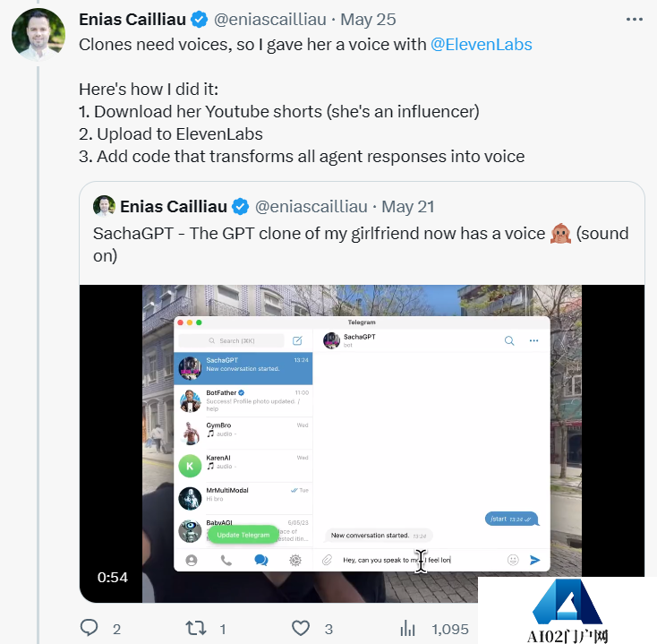Select the BotFather chat in the list
This screenshot has height=644, width=657.
click(243, 399)
